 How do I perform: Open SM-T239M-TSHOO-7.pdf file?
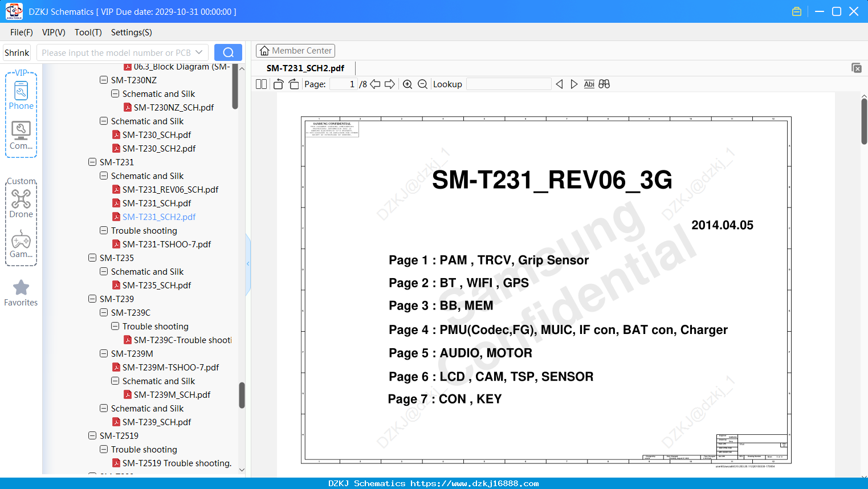[170, 367]
